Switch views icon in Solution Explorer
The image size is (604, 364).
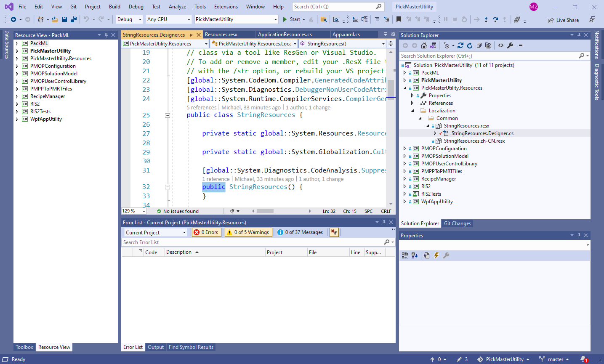pyautogui.click(x=433, y=45)
